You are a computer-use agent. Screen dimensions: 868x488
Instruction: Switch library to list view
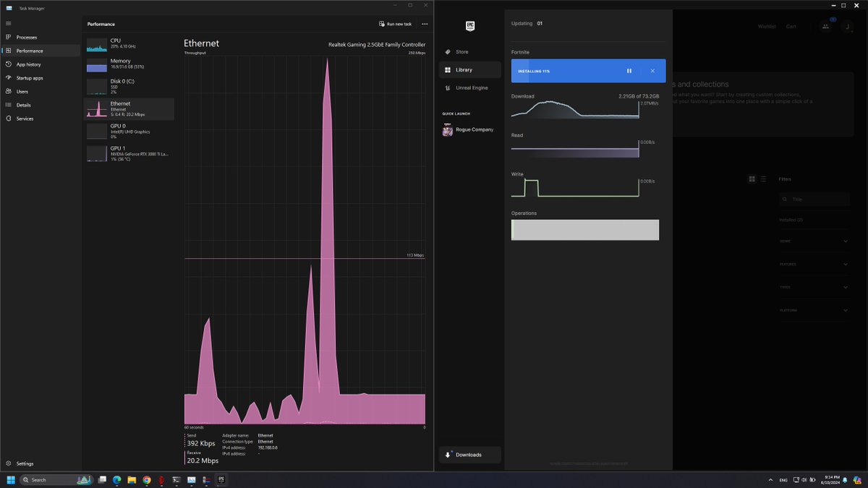[763, 179]
